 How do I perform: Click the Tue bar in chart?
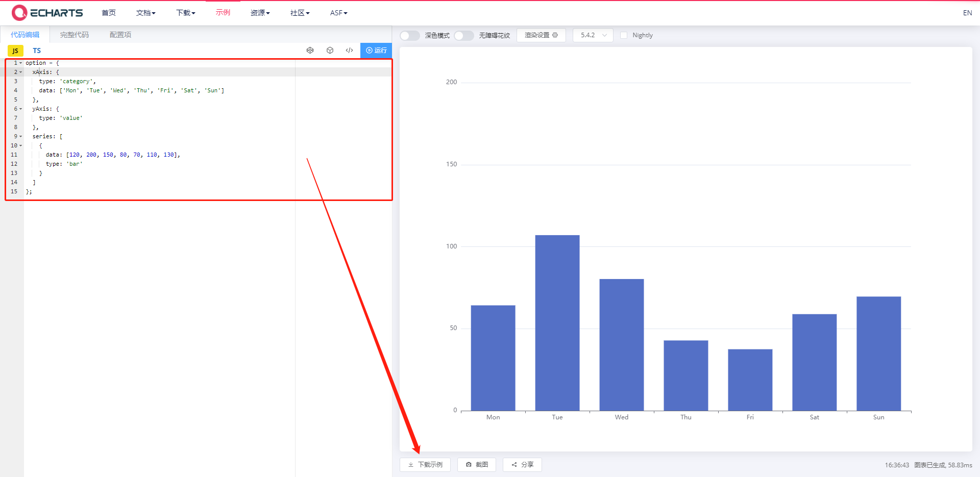(x=557, y=323)
